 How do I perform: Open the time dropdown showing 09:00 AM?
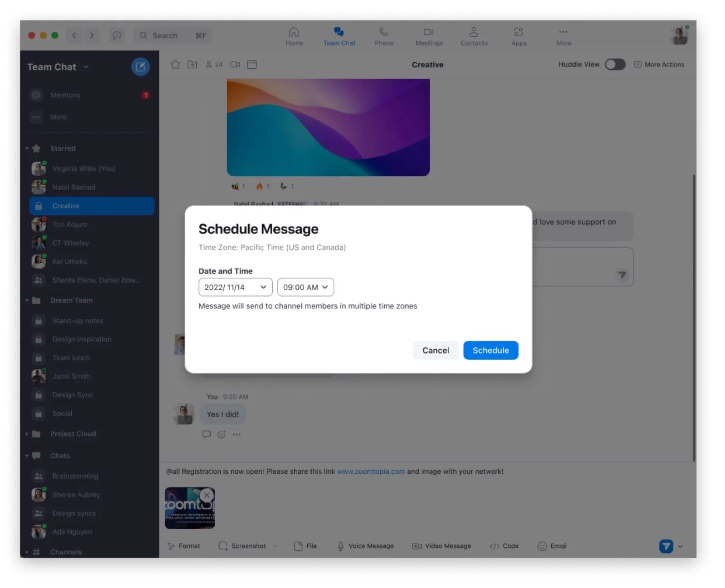(x=305, y=287)
